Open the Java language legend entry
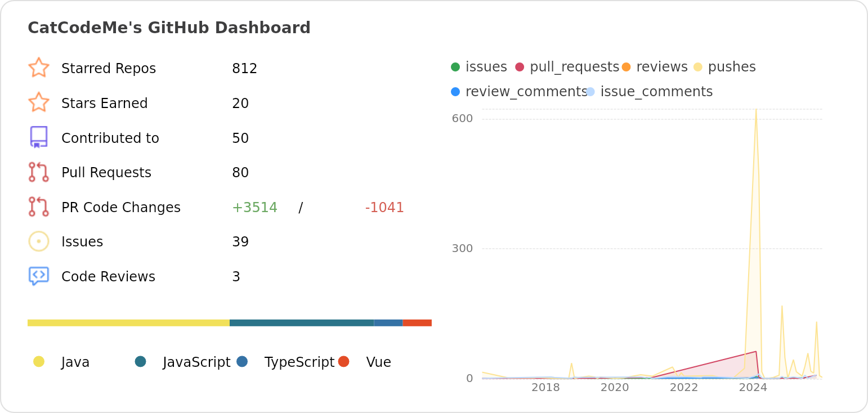The image size is (868, 413). [x=74, y=362]
